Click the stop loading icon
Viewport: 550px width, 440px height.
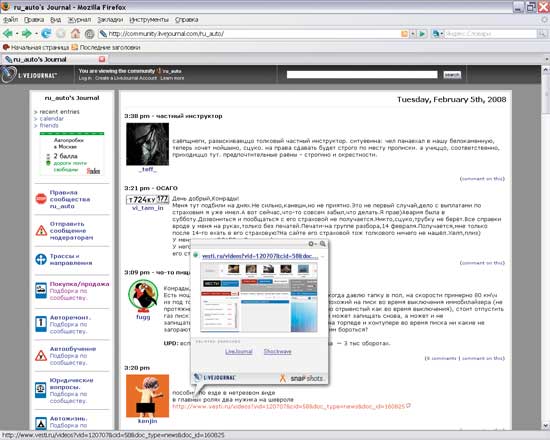pyautogui.click(x=61, y=34)
